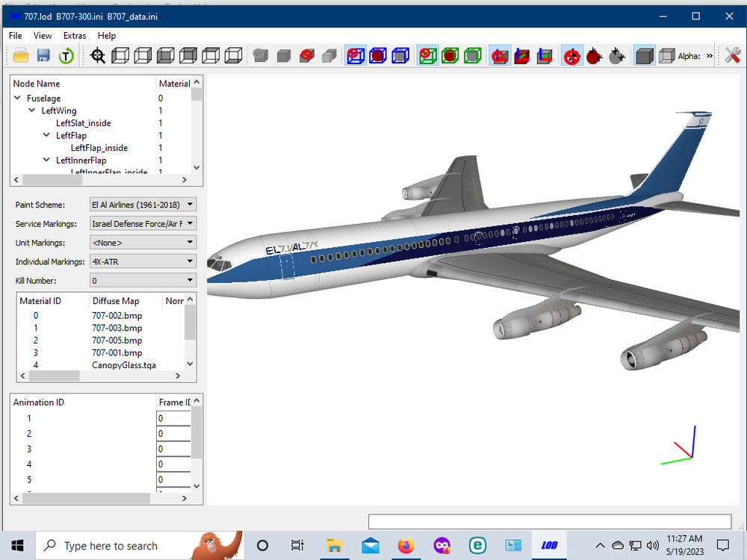The image size is (747, 560).
Task: Click Frame ID field for animation 5
Action: point(173,479)
